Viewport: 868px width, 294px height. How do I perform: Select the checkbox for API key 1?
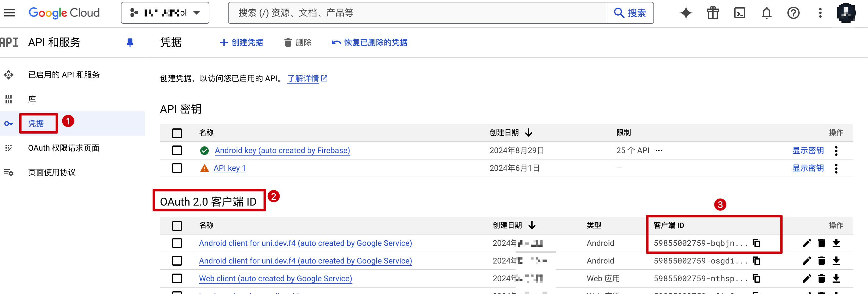tap(177, 168)
